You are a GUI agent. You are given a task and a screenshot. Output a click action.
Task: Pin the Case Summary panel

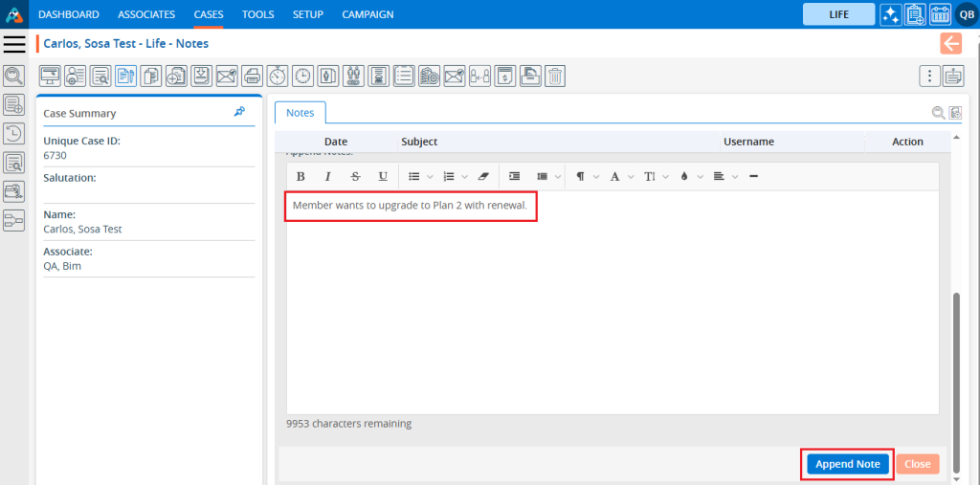[x=239, y=112]
